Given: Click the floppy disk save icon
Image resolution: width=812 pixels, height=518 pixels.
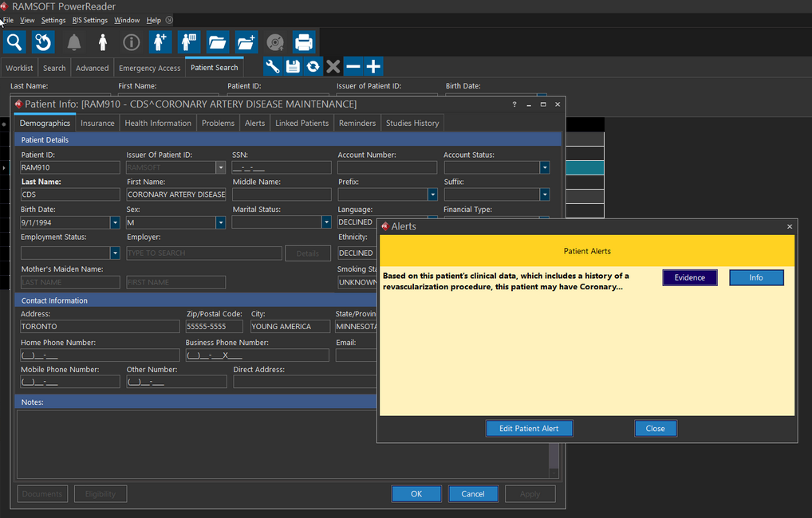Looking at the screenshot, I should pyautogui.click(x=293, y=67).
